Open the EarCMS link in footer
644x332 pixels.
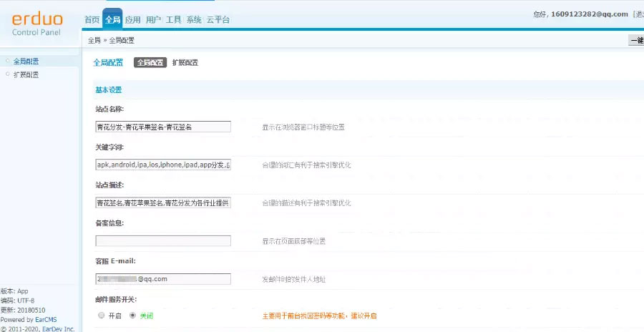(x=47, y=320)
